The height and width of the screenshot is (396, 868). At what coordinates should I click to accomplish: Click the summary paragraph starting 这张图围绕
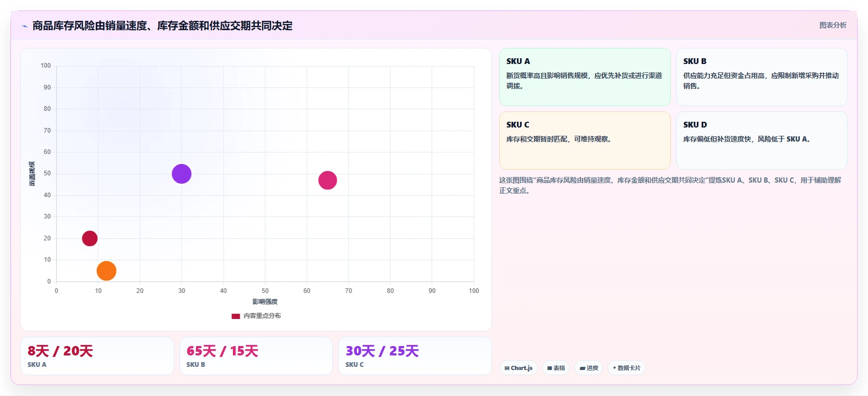[670, 185]
